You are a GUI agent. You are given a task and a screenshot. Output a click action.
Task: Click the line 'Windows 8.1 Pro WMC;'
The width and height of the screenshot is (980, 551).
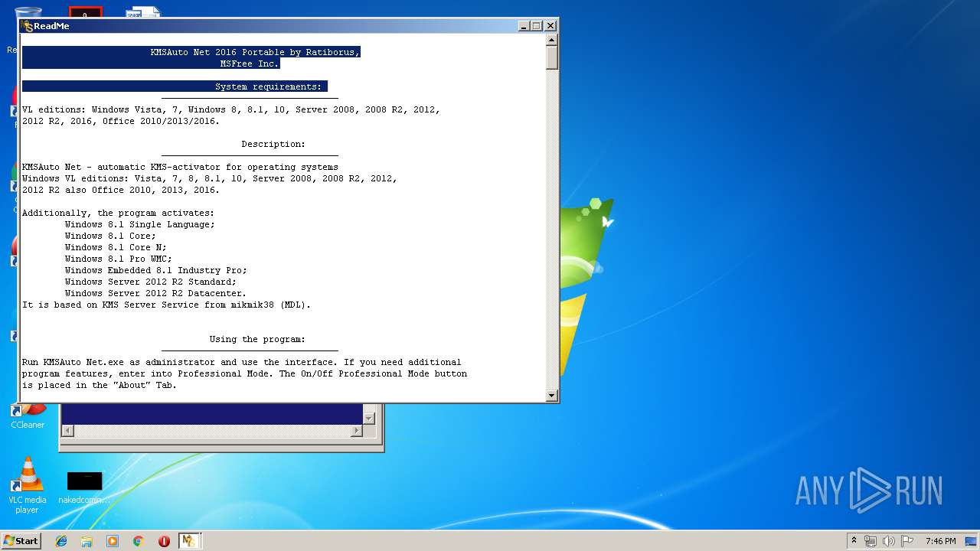(x=119, y=259)
